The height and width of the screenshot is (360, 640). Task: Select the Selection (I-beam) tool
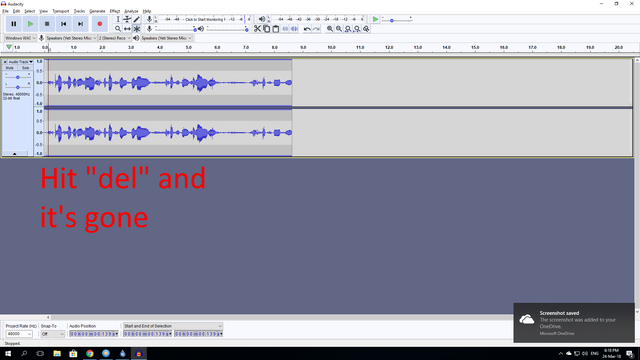coord(118,19)
